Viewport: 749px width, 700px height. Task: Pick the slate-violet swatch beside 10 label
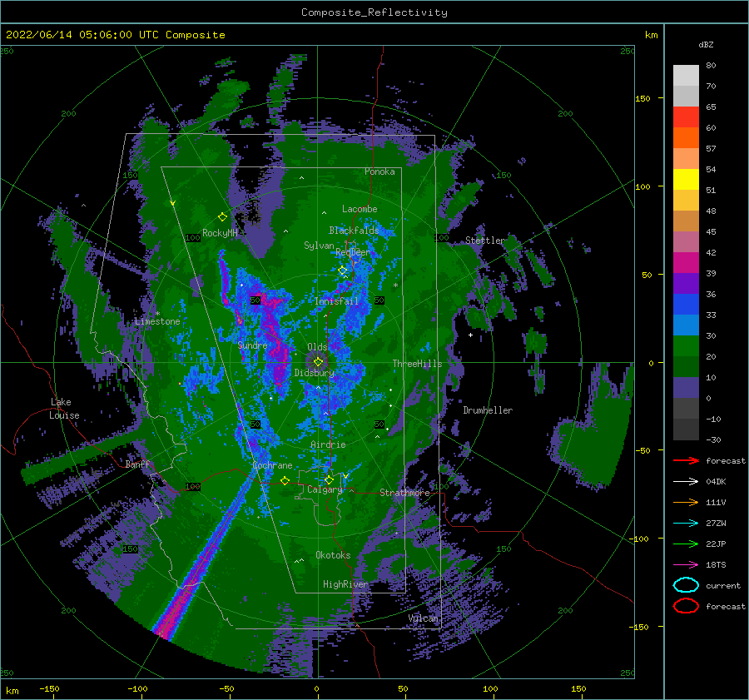click(x=686, y=387)
